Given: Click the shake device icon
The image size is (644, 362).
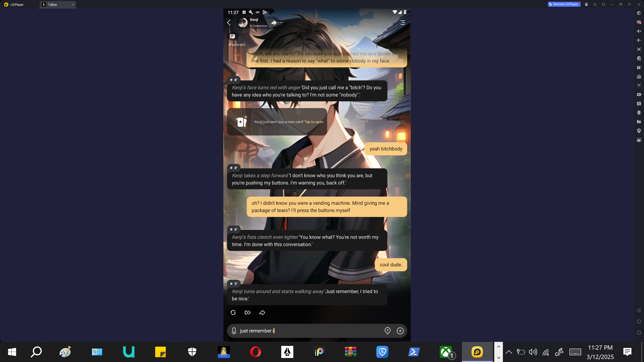Looking at the screenshot, I should pos(639,113).
